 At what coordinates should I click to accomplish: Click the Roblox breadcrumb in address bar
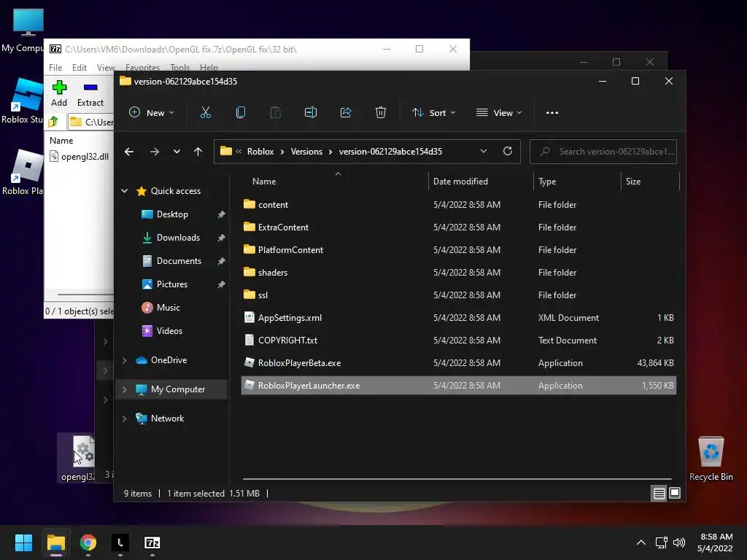point(260,152)
